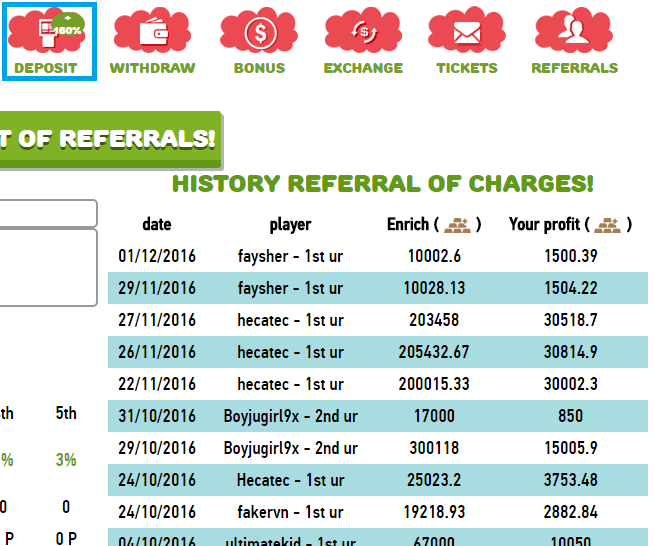
Task: Select profit value 3753.48
Action: 571,480
